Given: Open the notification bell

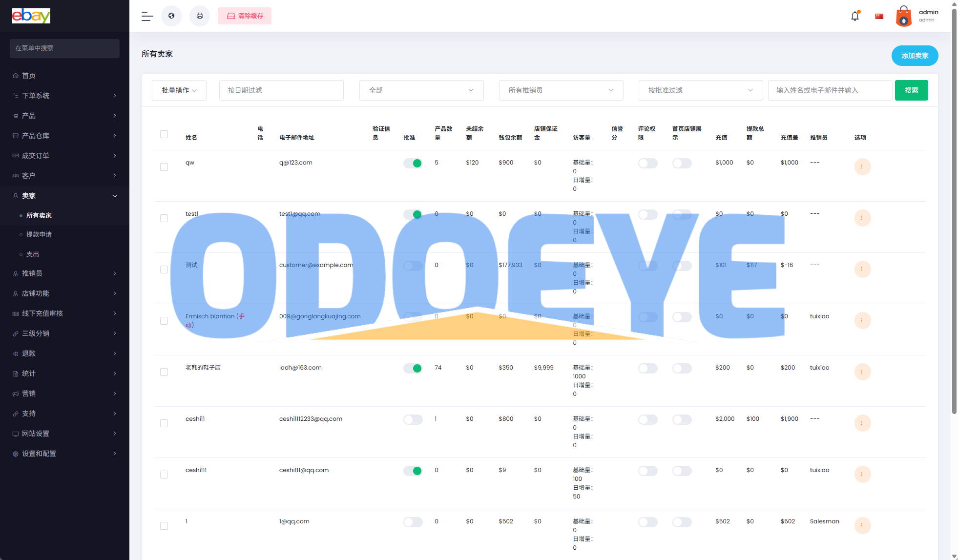Looking at the screenshot, I should [x=855, y=16].
